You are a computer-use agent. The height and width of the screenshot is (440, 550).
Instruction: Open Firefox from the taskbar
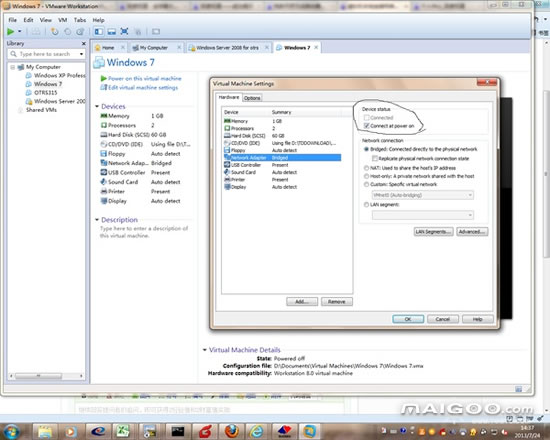click(x=232, y=431)
